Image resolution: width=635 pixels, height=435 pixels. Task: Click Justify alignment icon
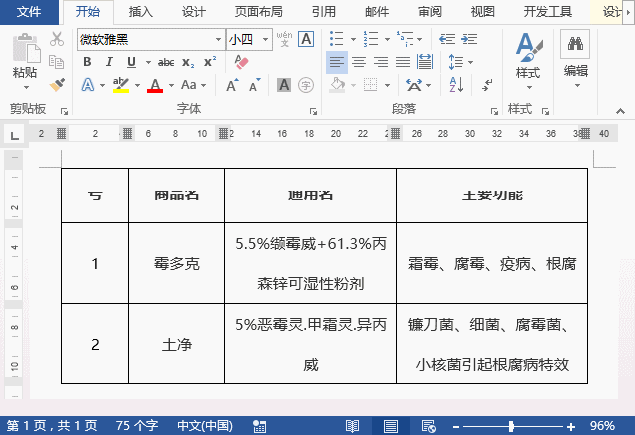(403, 62)
